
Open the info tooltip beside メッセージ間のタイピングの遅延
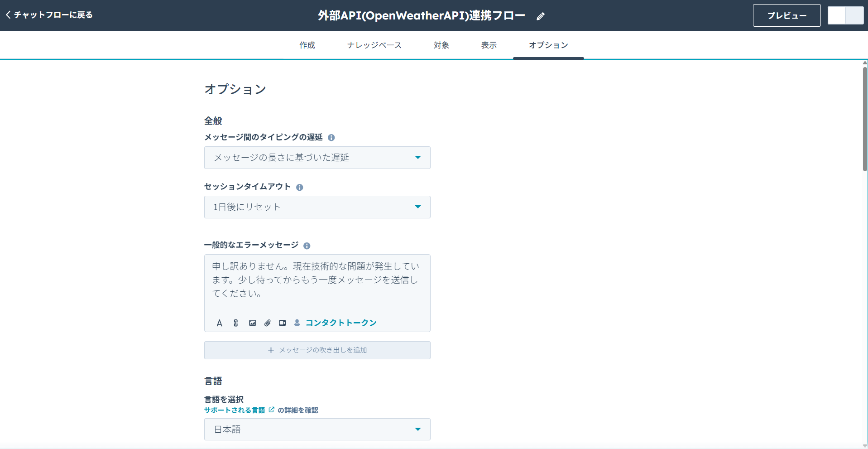tap(331, 137)
